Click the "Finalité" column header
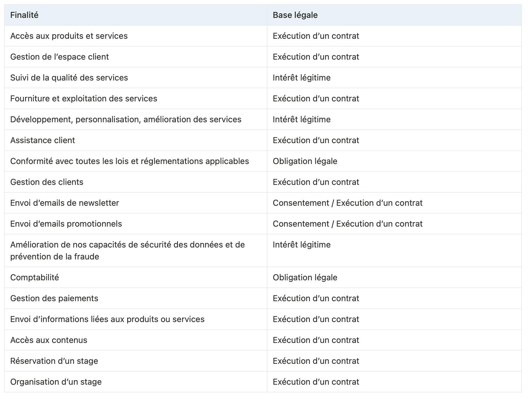The width and height of the screenshot is (532, 399). tap(24, 15)
